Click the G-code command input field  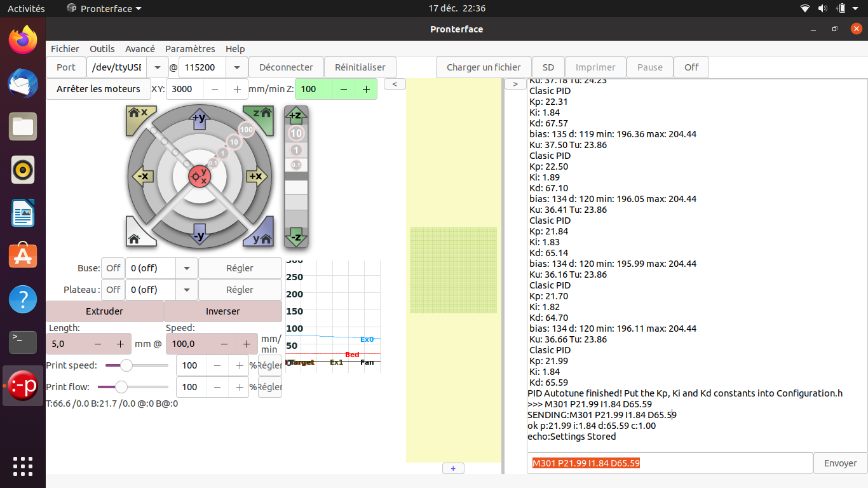click(x=670, y=463)
